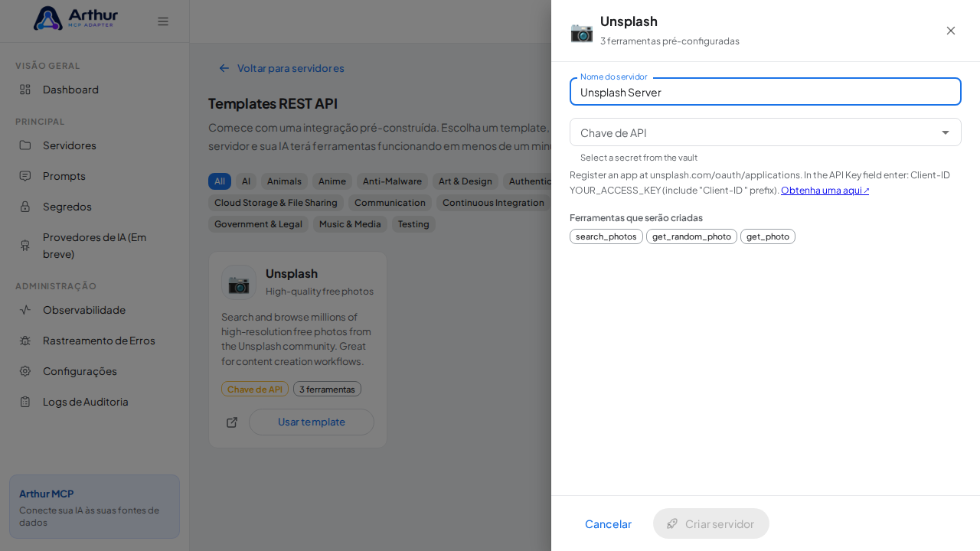Click the Cancelar button
Screen dimensions: 980x551
608,523
